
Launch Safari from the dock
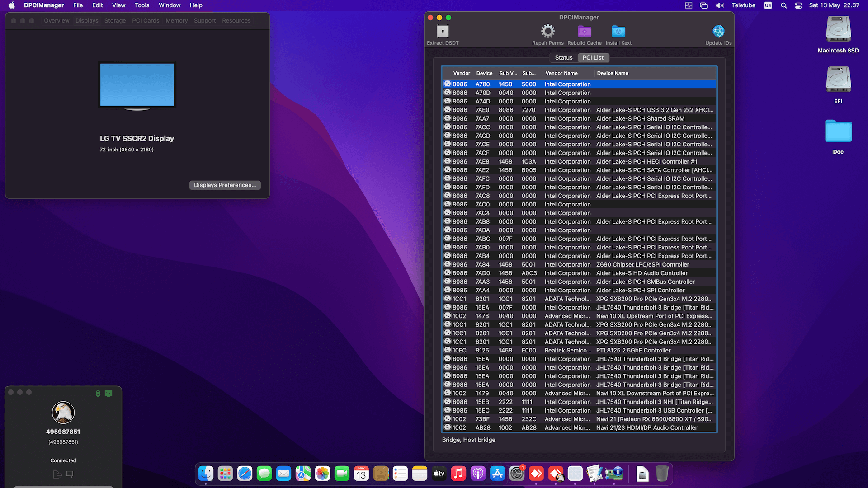click(x=245, y=473)
